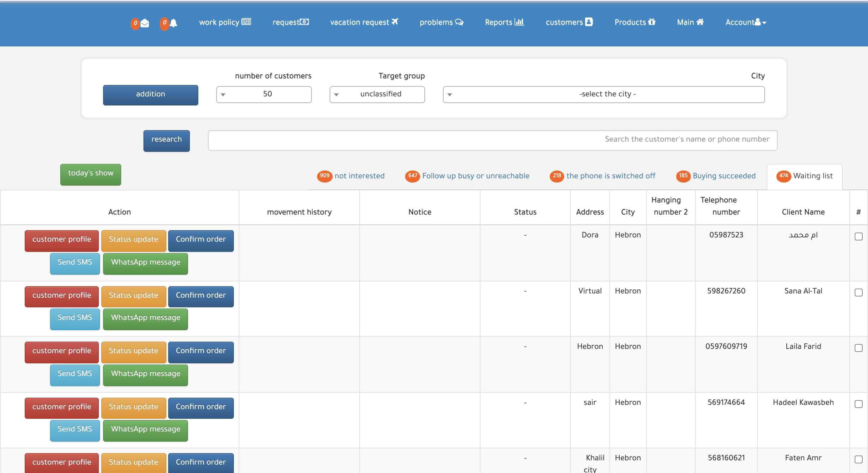Click the addition button
The image size is (868, 473).
click(150, 95)
